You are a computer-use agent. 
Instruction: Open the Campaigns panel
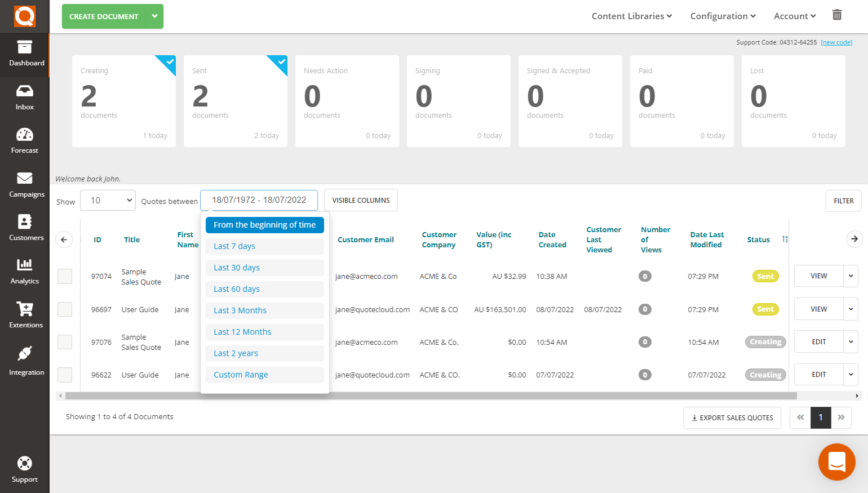24,184
